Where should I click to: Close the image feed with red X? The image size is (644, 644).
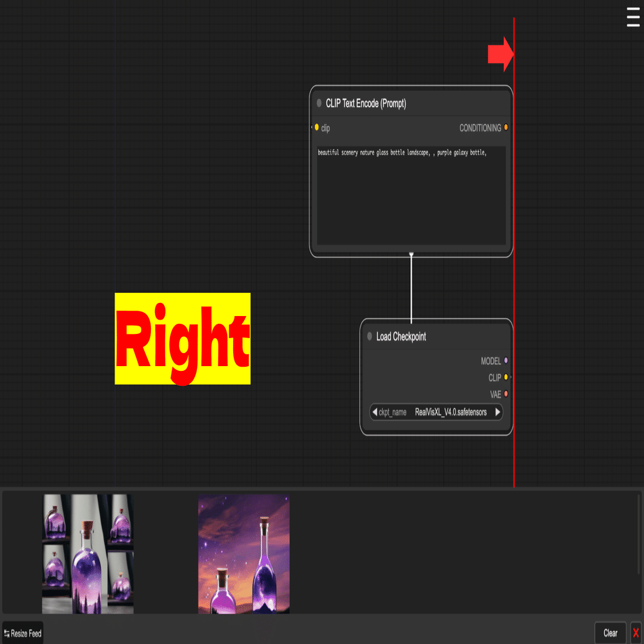pos(636,633)
